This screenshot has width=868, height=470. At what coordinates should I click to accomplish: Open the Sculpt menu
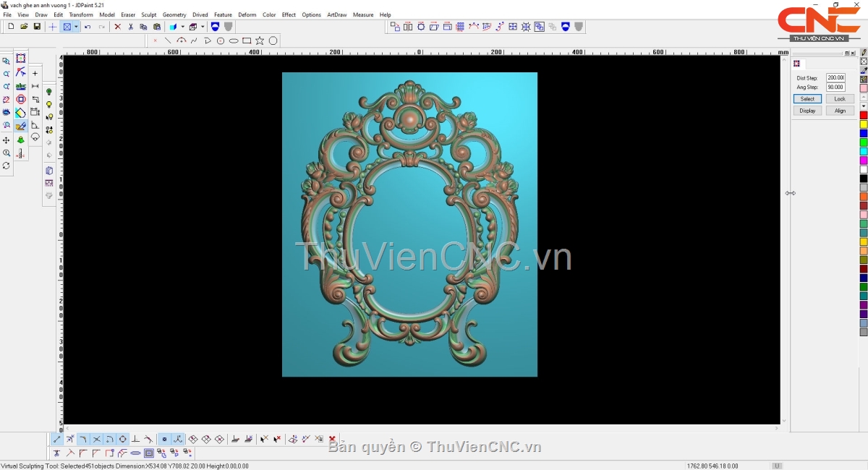click(148, 14)
